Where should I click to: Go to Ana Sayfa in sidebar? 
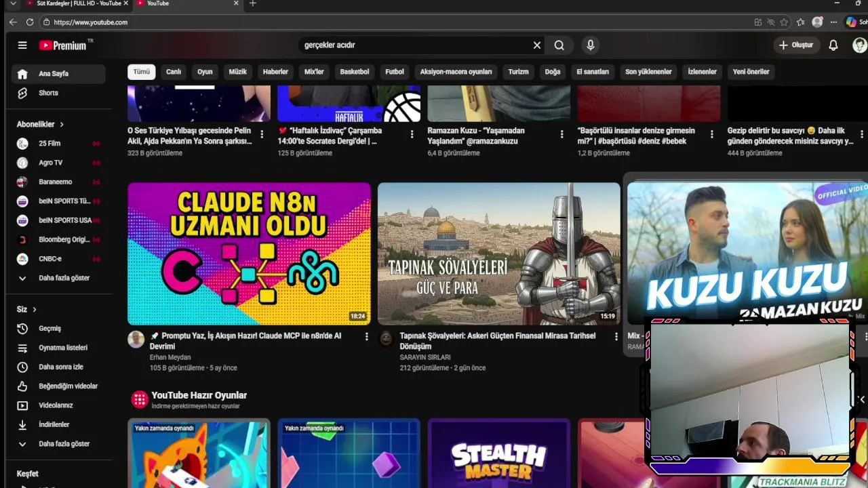tap(58, 74)
